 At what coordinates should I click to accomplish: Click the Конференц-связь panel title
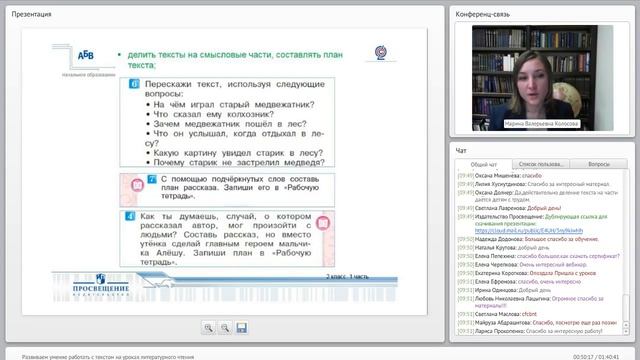click(482, 14)
